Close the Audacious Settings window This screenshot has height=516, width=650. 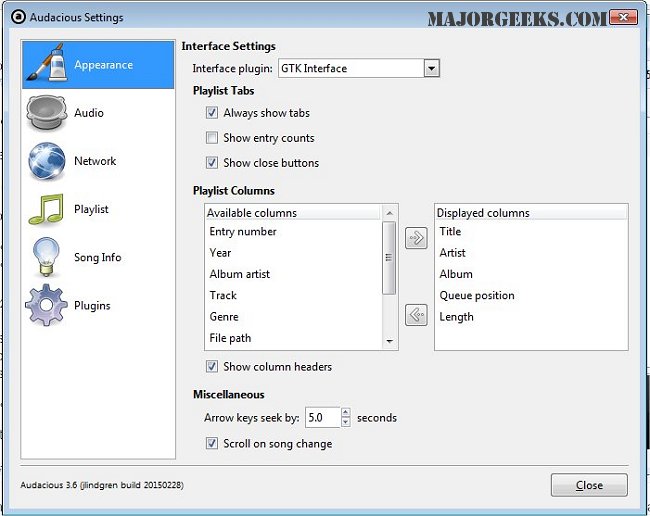click(623, 17)
